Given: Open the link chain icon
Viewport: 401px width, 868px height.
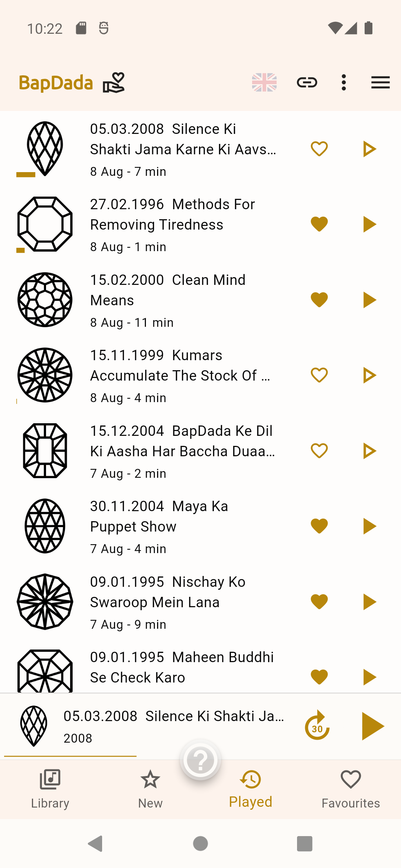Looking at the screenshot, I should coord(307,82).
